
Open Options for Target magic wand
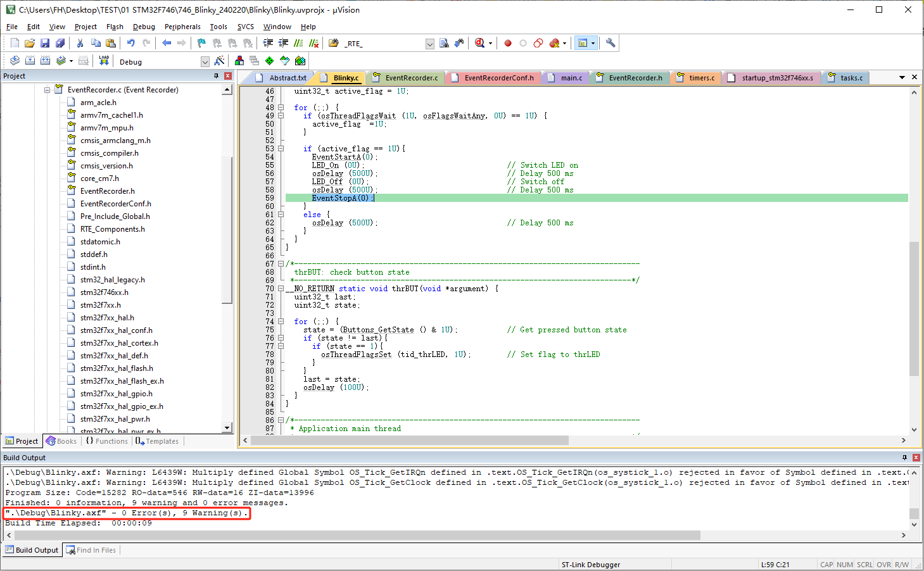(219, 61)
